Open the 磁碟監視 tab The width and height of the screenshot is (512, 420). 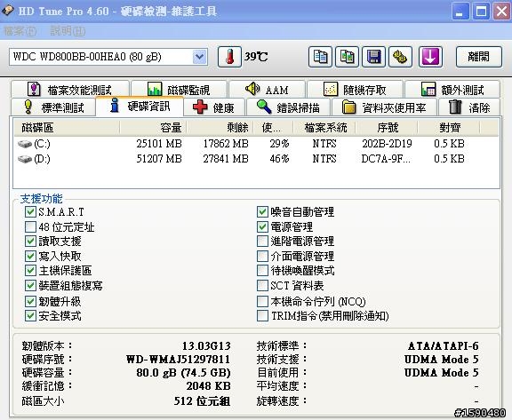pyautogui.click(x=179, y=89)
